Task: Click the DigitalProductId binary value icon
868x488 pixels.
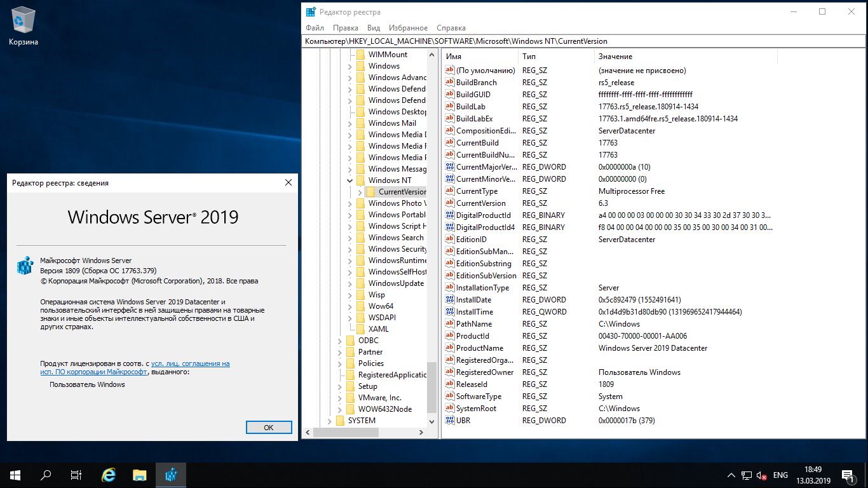Action: [x=450, y=215]
